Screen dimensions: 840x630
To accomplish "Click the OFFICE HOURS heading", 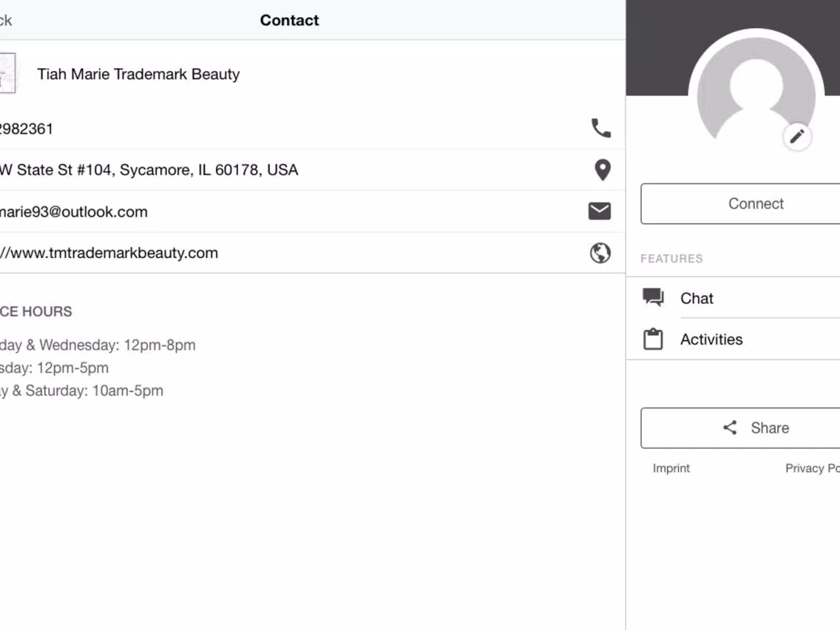I will pyautogui.click(x=36, y=312).
